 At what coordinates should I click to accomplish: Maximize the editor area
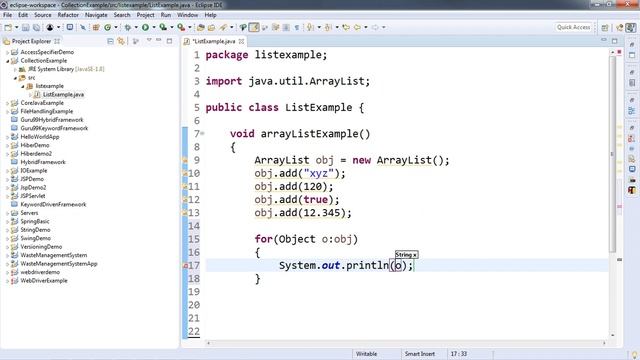(x=615, y=41)
